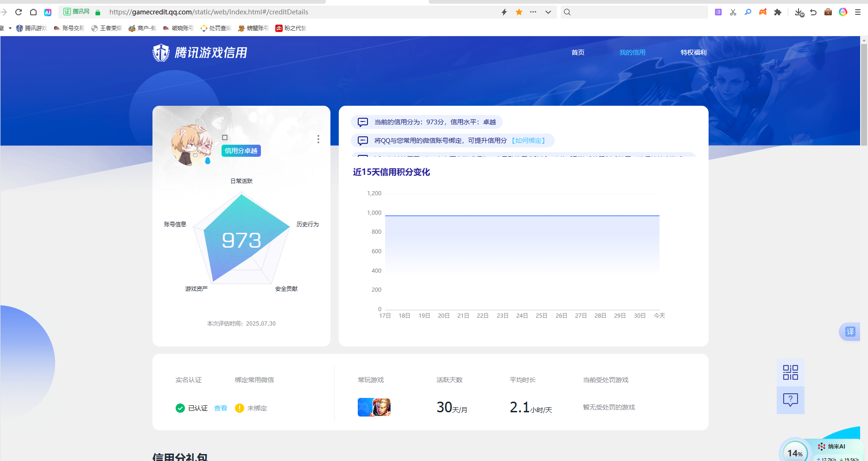The height and width of the screenshot is (461, 868).
Task: Toggle the orange bookmark star
Action: point(519,12)
